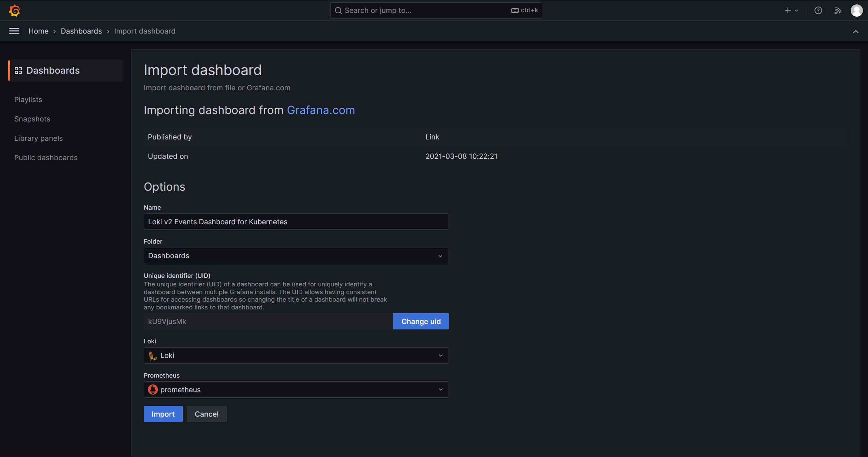
Task: Open the hamburger navigation menu
Action: coord(14,31)
